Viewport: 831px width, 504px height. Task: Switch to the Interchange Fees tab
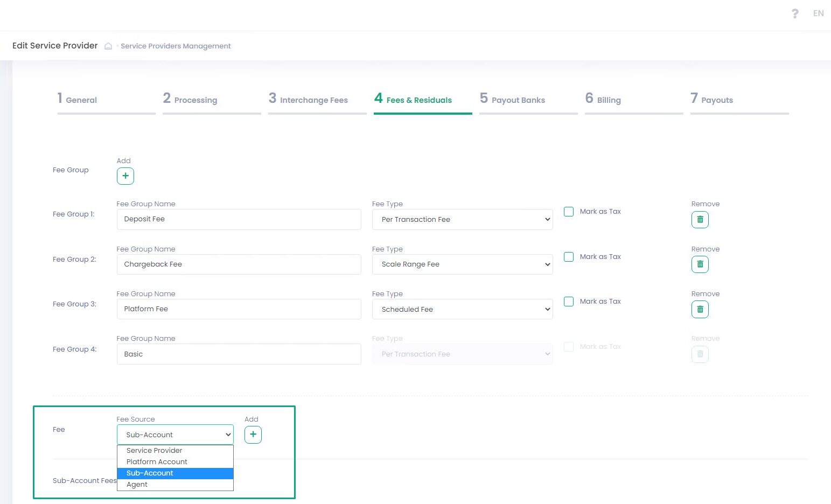coord(313,100)
